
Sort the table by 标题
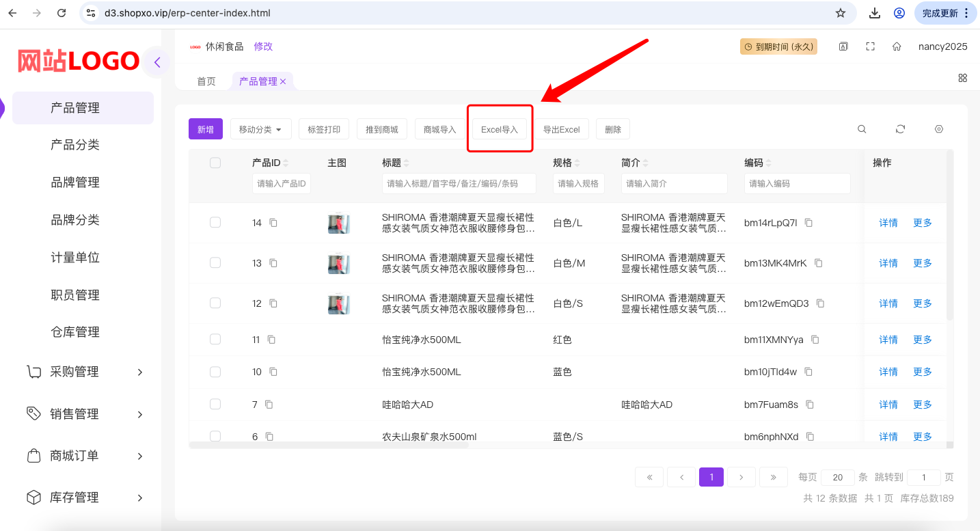[x=407, y=163]
